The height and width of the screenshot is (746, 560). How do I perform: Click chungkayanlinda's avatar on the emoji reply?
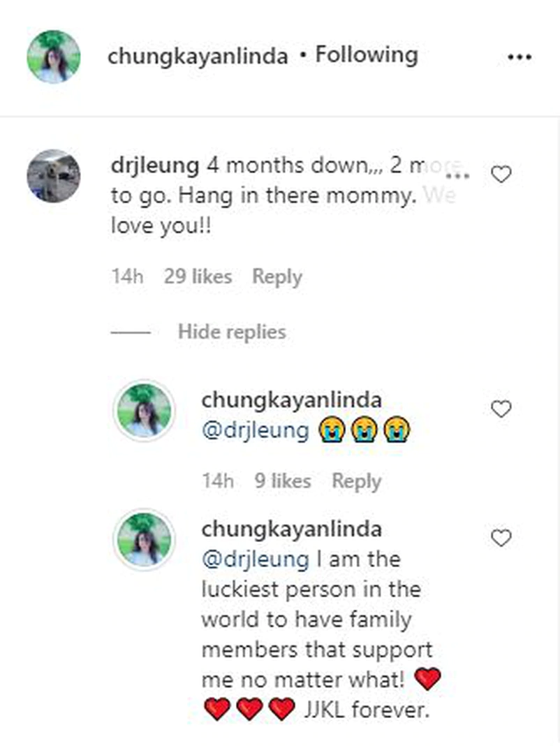click(143, 411)
